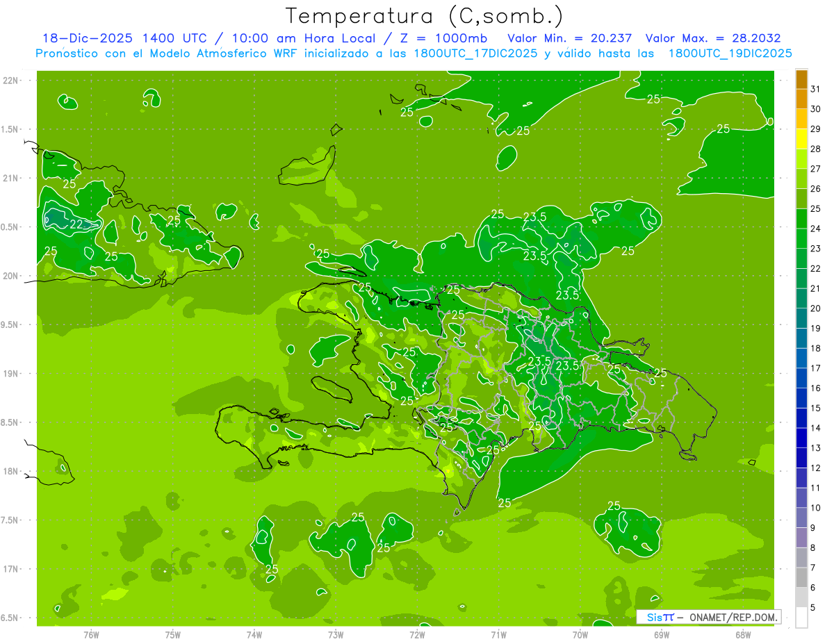Click the 71W longitude axis label

click(498, 634)
